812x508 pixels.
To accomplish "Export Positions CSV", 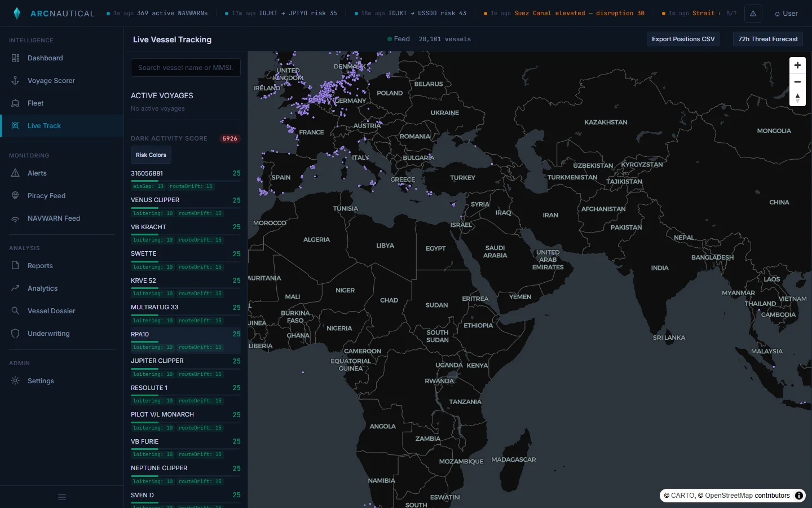I will pyautogui.click(x=683, y=39).
